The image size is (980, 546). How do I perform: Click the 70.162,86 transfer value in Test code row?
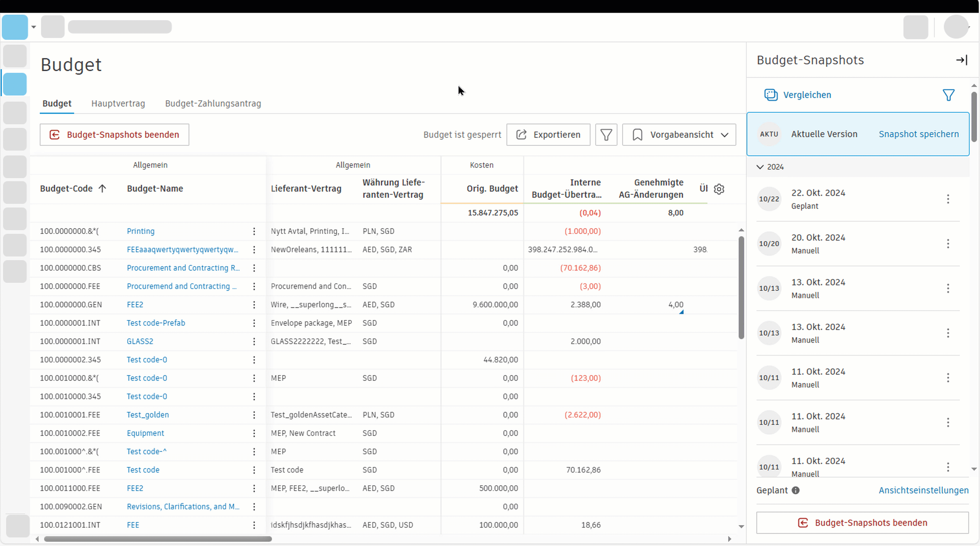point(583,470)
